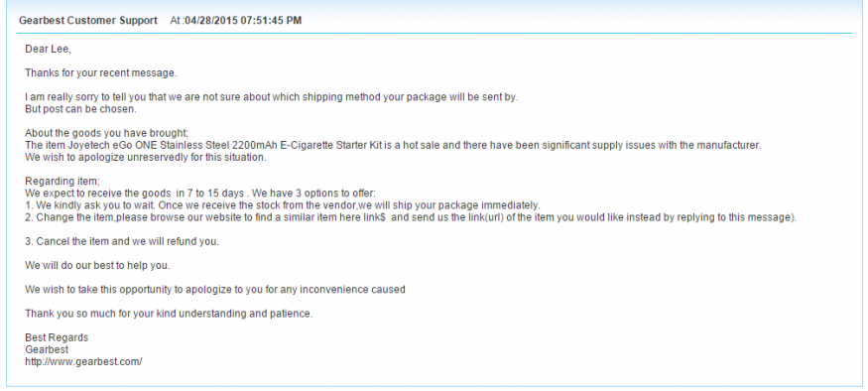Click the Gearbest Customer Support sender name
868x391 pixels.
pos(88,21)
